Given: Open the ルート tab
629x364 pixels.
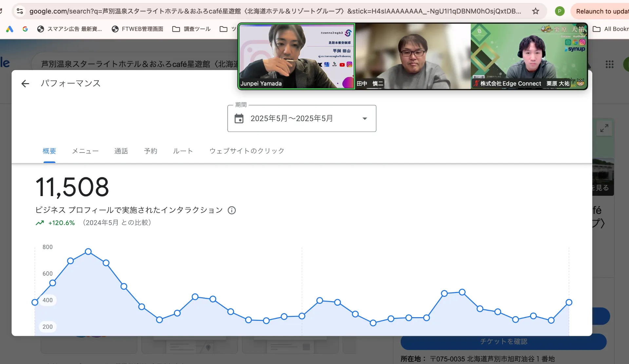Looking at the screenshot, I should [183, 151].
